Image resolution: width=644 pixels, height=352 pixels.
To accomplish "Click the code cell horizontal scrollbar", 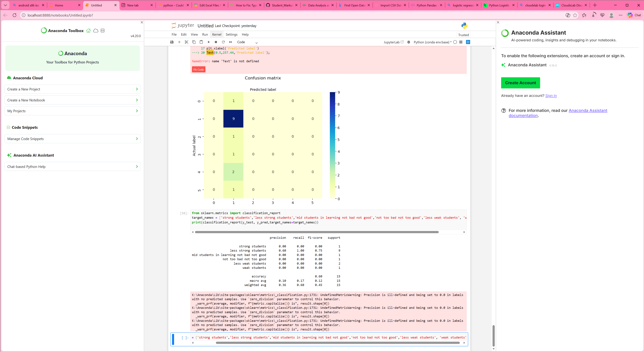I will 316,232.
